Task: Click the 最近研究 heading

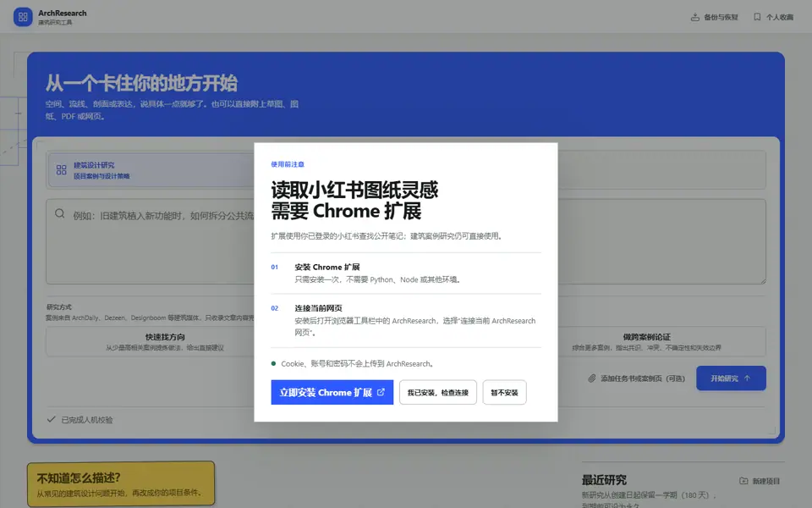Action: coord(604,479)
